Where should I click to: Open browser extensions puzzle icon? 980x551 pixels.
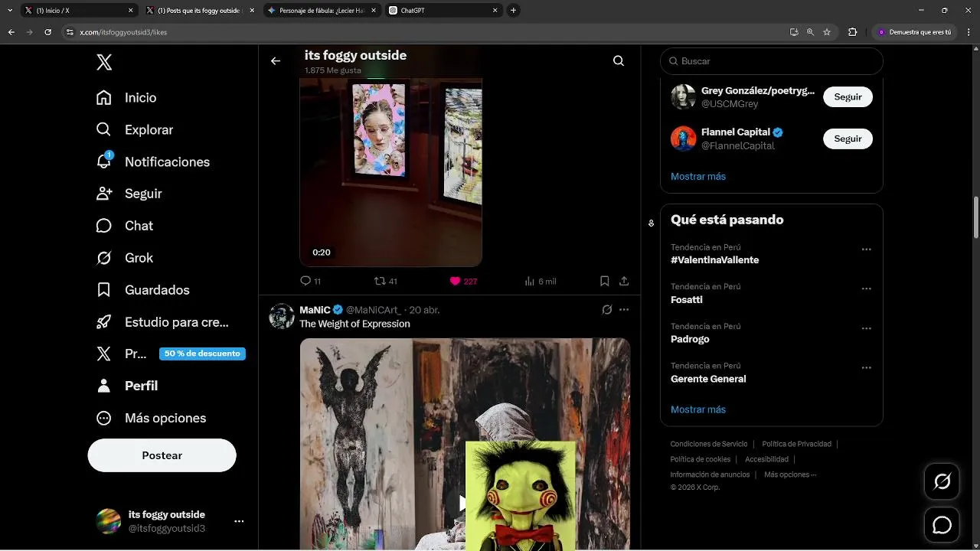(x=852, y=32)
